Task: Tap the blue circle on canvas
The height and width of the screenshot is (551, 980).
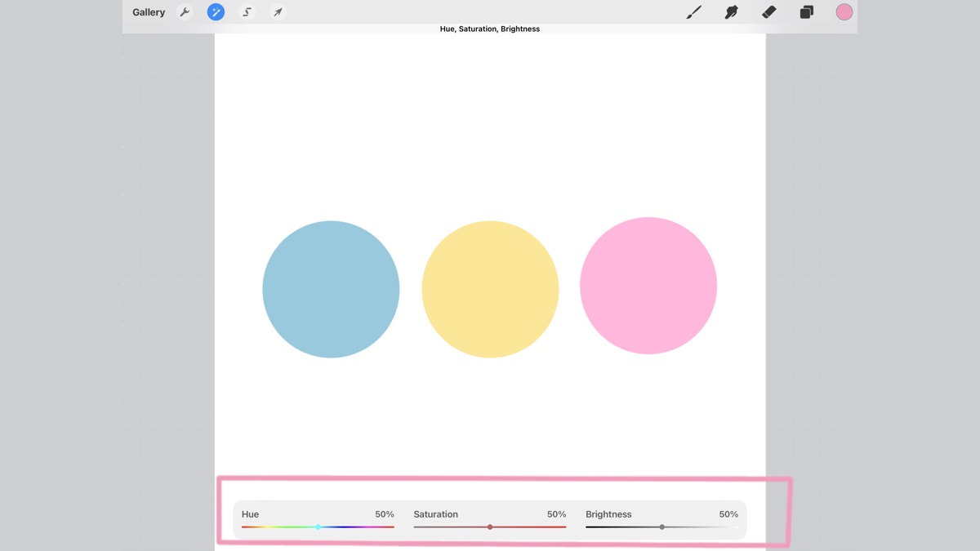Action: (x=331, y=289)
